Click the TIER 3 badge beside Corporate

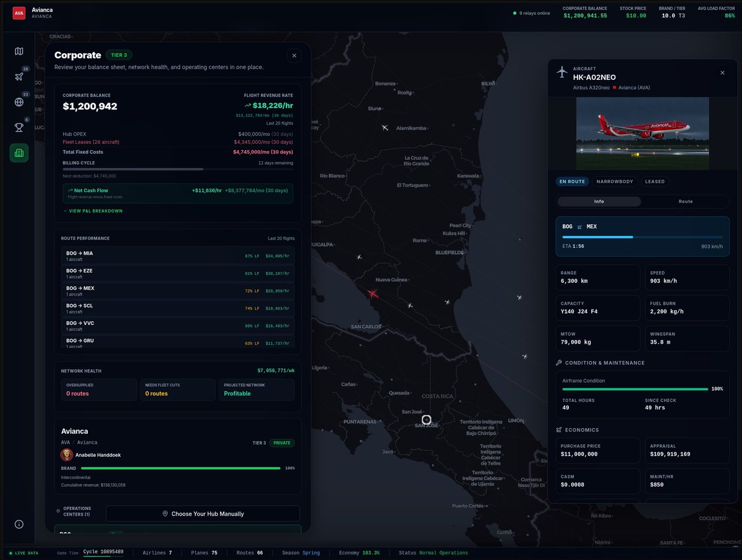point(119,55)
